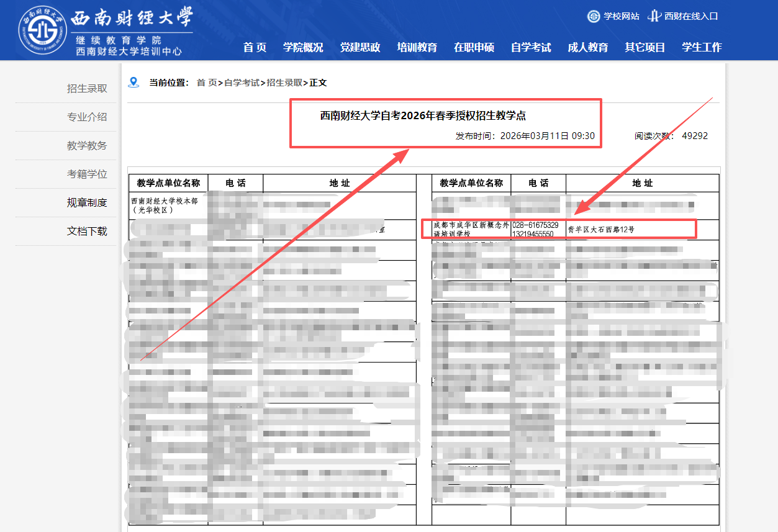Image resolution: width=778 pixels, height=532 pixels.
Task: Click the 自学考试 breadcrumb link
Action: tap(242, 83)
